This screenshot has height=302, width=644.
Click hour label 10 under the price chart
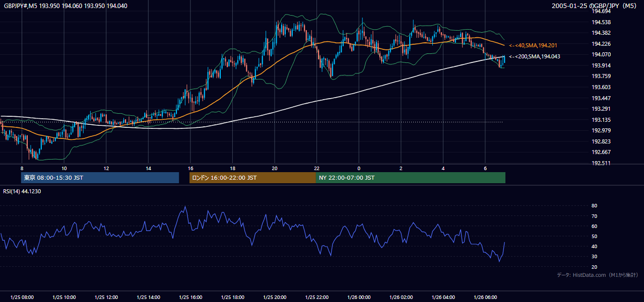pyautogui.click(x=64, y=168)
